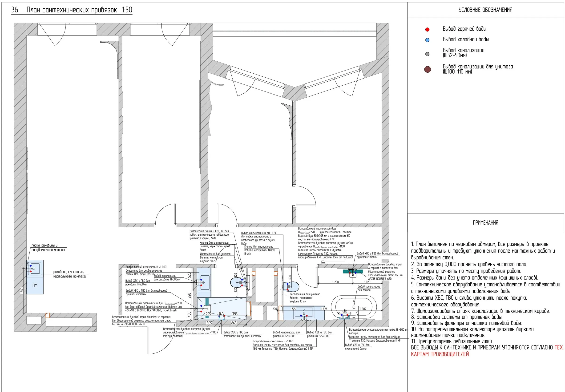Click the '1 428' dimension value
The image size is (565, 392).
click(x=324, y=309)
